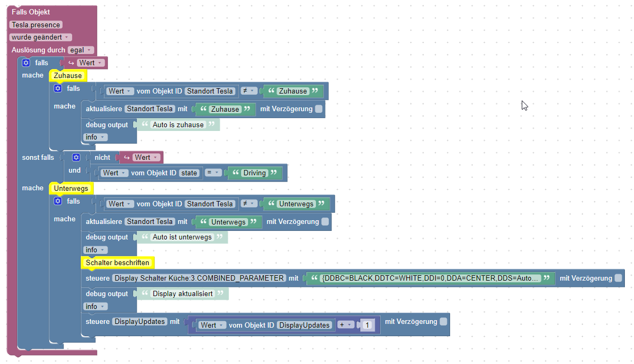Open the 'wurde geändert' dropdown
The image size is (634, 364).
pos(41,37)
